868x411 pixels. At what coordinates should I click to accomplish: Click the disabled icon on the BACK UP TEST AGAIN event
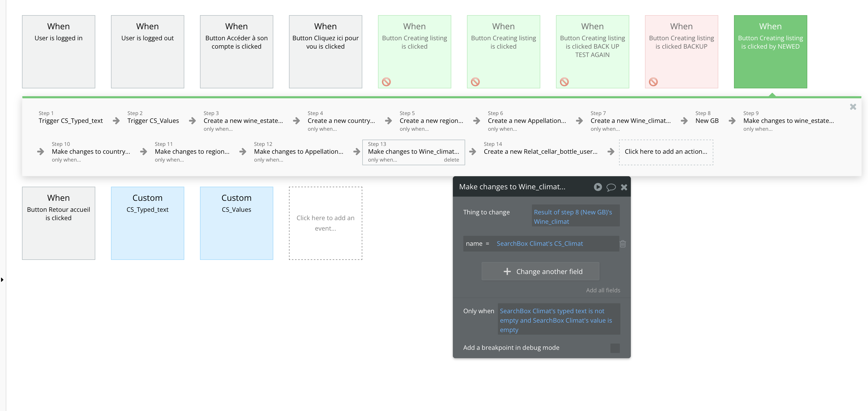(564, 82)
